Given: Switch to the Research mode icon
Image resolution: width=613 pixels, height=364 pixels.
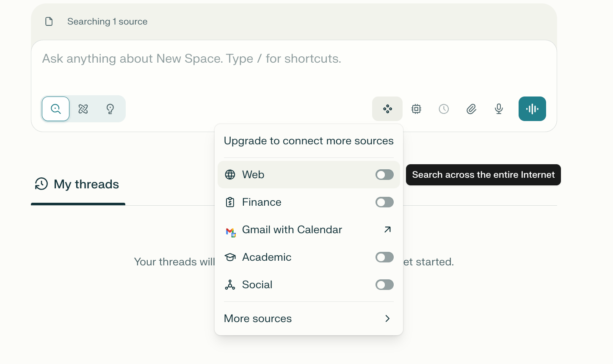Looking at the screenshot, I should click(x=83, y=109).
